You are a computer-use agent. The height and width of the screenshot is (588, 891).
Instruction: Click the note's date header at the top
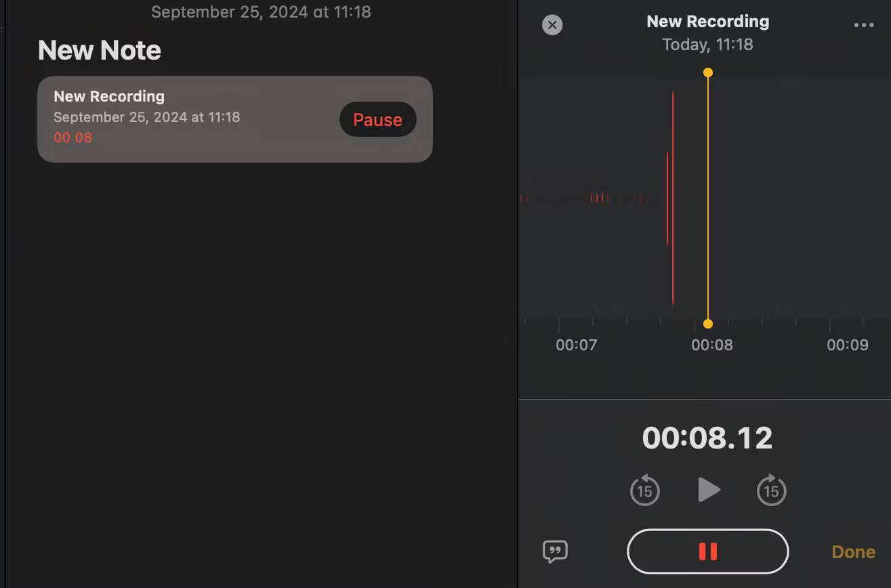[261, 12]
